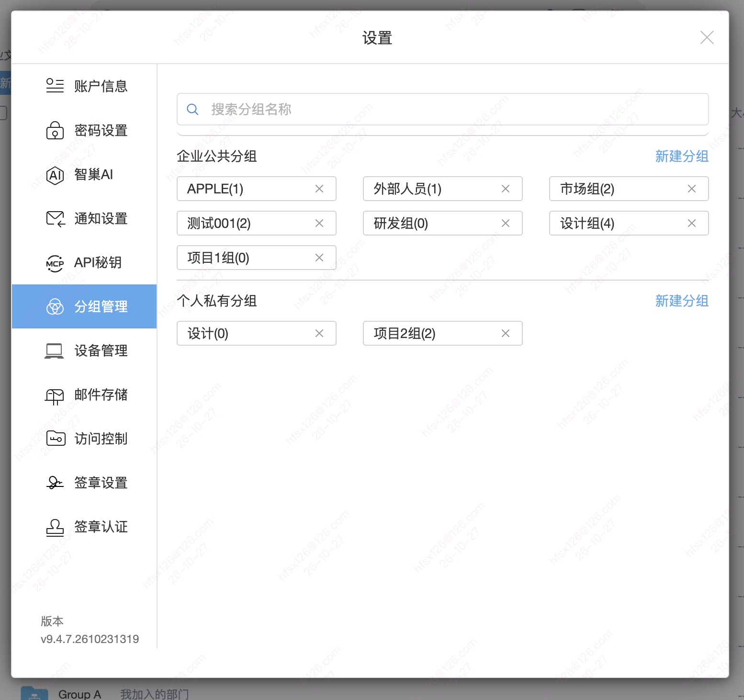Open the 智巢AI settings section
The image size is (744, 700).
[84, 174]
